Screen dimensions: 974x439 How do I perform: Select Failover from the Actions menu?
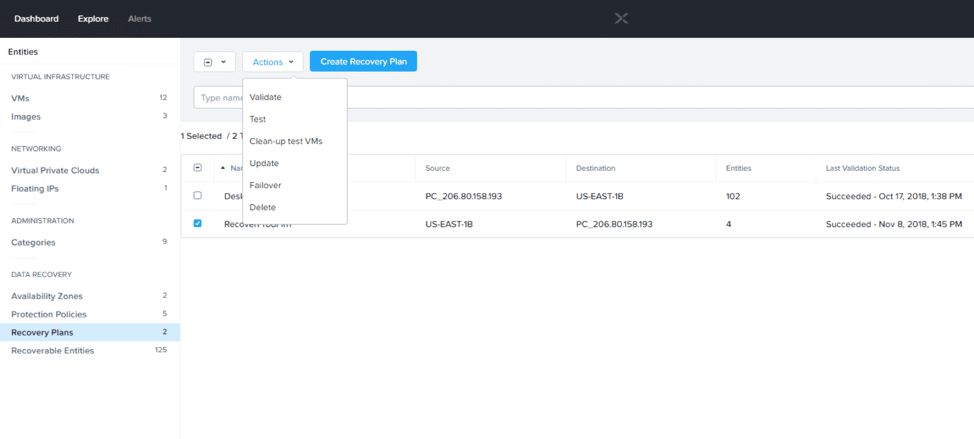click(265, 185)
